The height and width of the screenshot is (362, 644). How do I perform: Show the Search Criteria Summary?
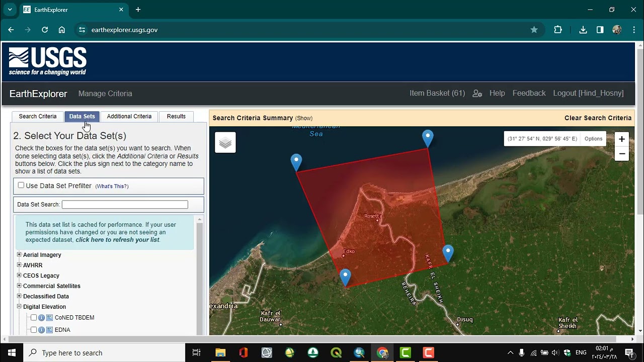point(303,118)
